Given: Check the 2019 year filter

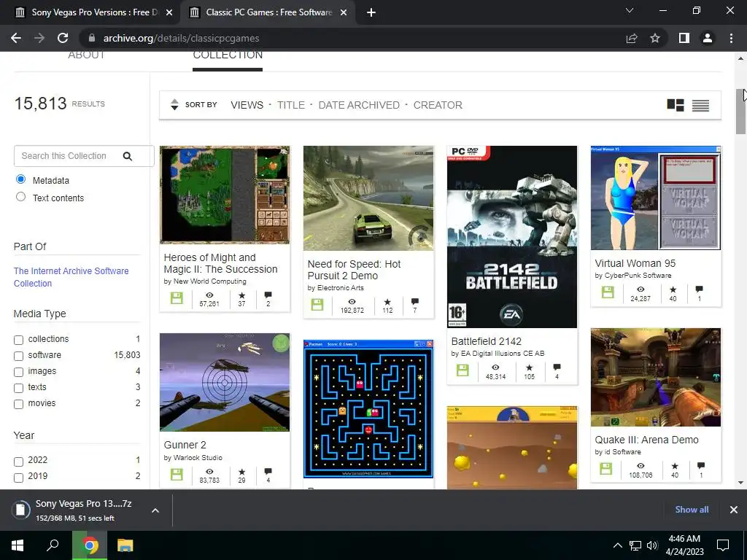Looking at the screenshot, I should tap(18, 478).
